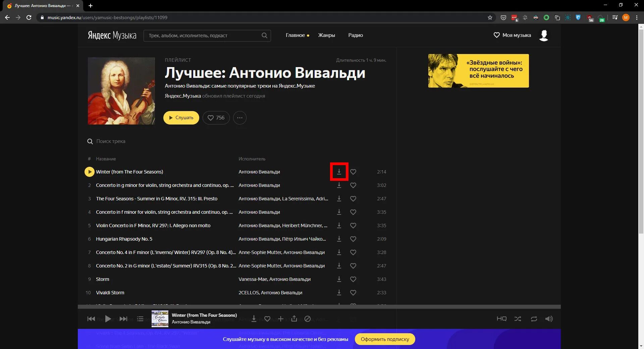Click the Vivaldi playlist cover image
The height and width of the screenshot is (349, 644).
tap(121, 91)
